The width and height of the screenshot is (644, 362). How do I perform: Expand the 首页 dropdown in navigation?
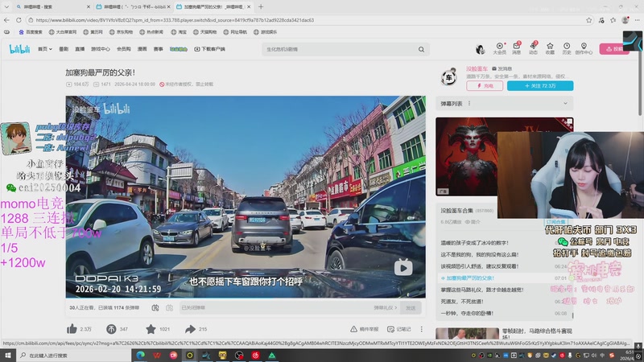[45, 49]
